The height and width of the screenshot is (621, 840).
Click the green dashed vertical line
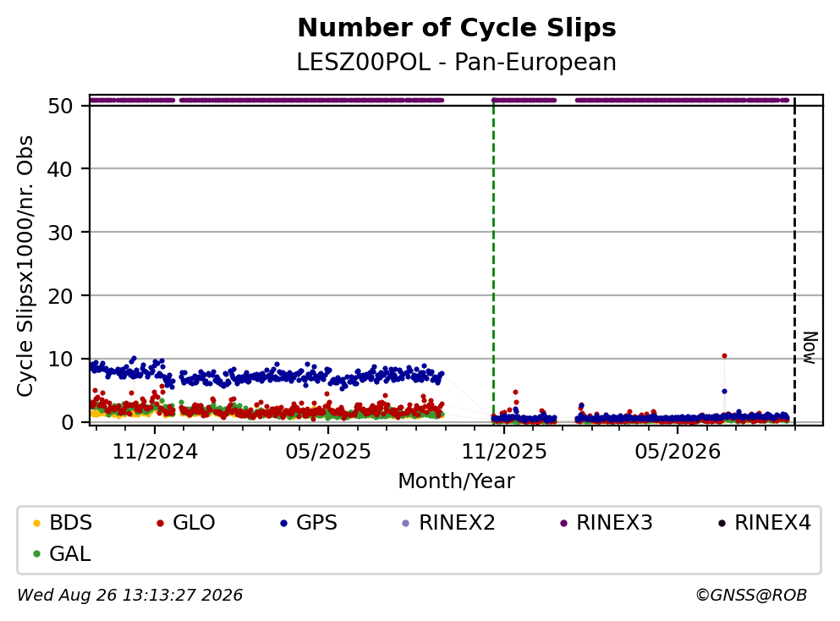coord(493,262)
